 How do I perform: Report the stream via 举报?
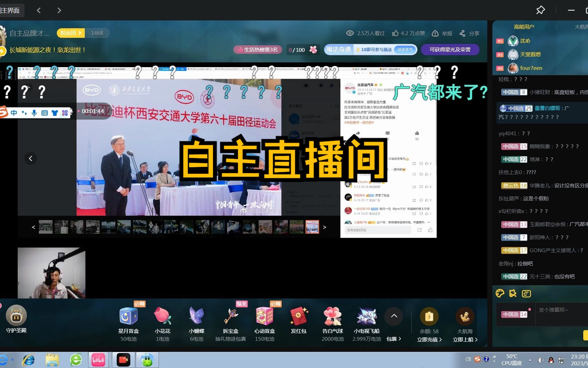pos(442,33)
